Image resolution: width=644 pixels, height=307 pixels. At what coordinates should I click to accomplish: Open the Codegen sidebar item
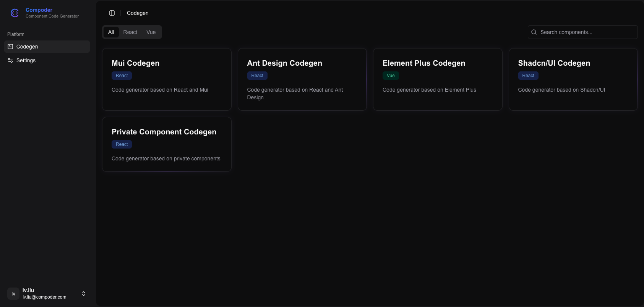pos(47,47)
